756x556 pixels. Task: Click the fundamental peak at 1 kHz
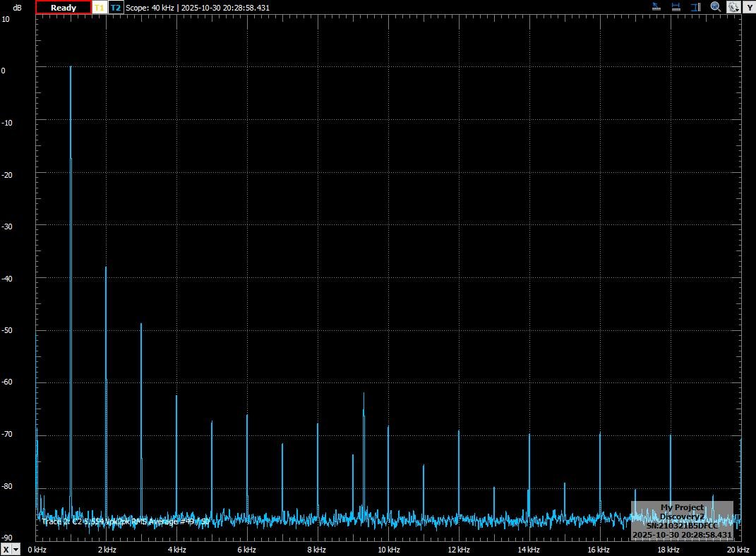coord(71,68)
